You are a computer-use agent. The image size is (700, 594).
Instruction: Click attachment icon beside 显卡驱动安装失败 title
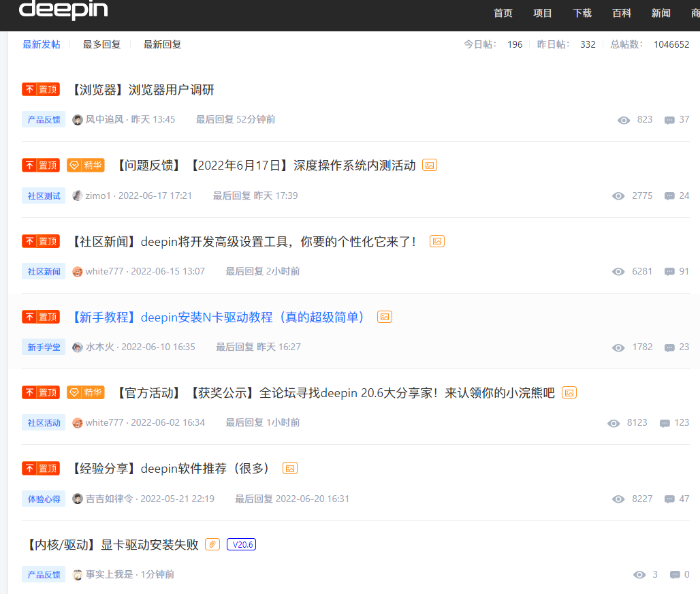(x=212, y=544)
